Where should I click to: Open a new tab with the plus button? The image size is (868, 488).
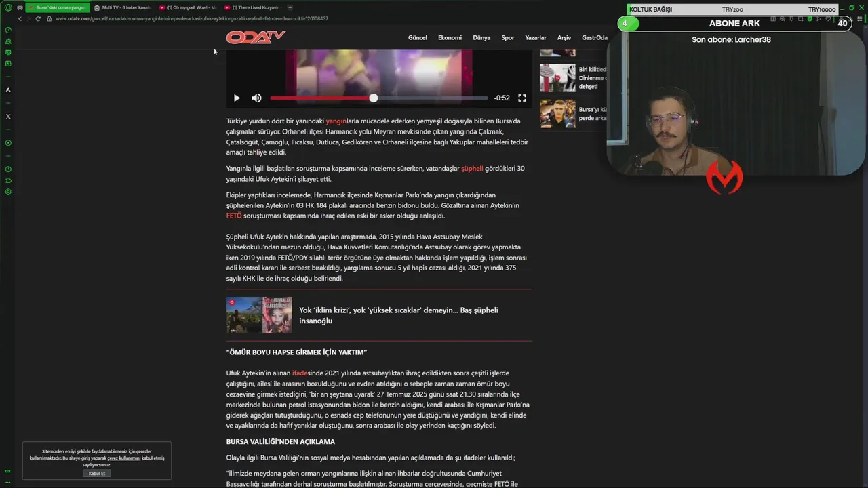[290, 7]
